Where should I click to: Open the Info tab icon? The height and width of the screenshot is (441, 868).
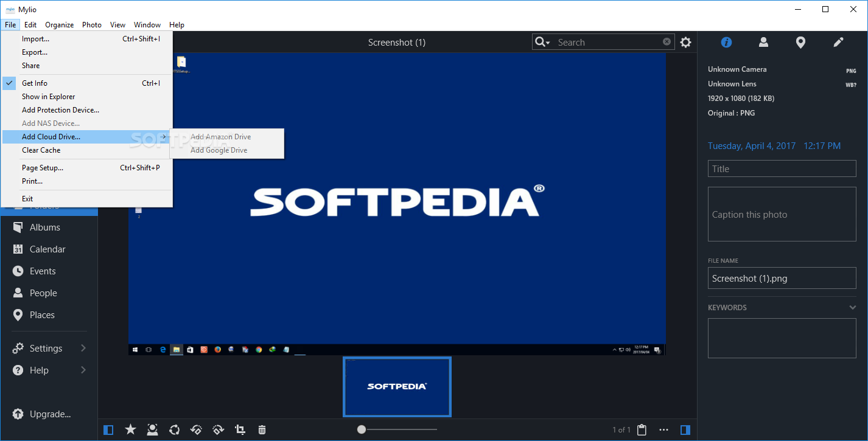tap(726, 42)
